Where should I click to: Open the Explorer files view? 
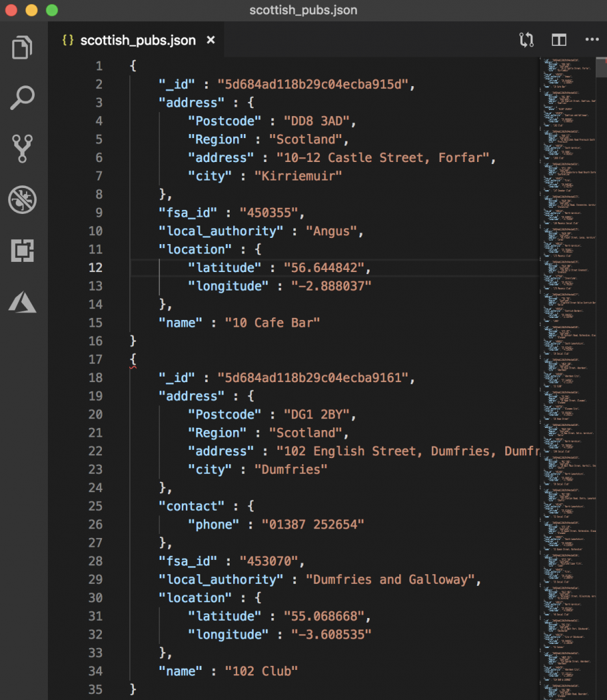22,47
